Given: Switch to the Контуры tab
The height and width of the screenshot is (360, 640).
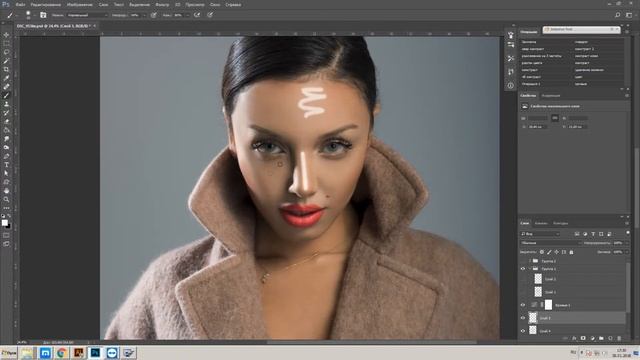Looking at the screenshot, I should click(560, 223).
